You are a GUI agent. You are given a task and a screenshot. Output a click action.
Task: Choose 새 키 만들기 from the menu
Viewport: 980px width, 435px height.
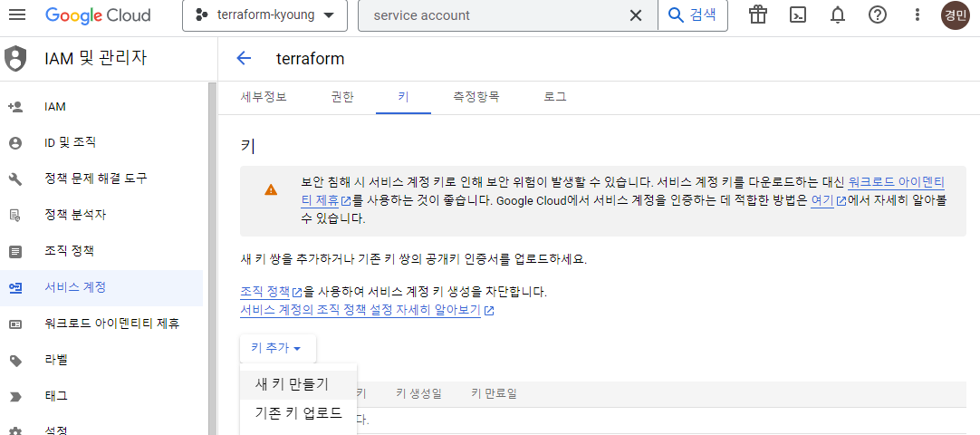click(x=296, y=383)
